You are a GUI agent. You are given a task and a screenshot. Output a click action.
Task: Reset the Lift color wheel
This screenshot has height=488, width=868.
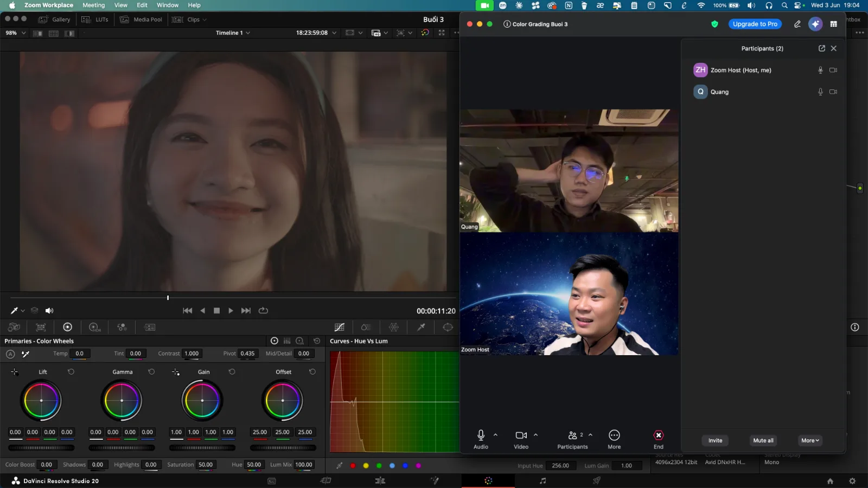coord(71,372)
